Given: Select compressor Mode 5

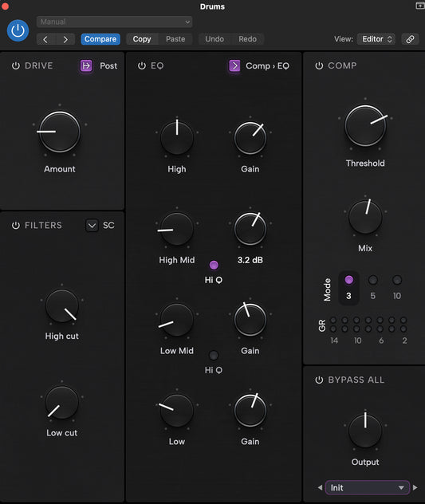Looking at the screenshot, I should pyautogui.click(x=373, y=280).
